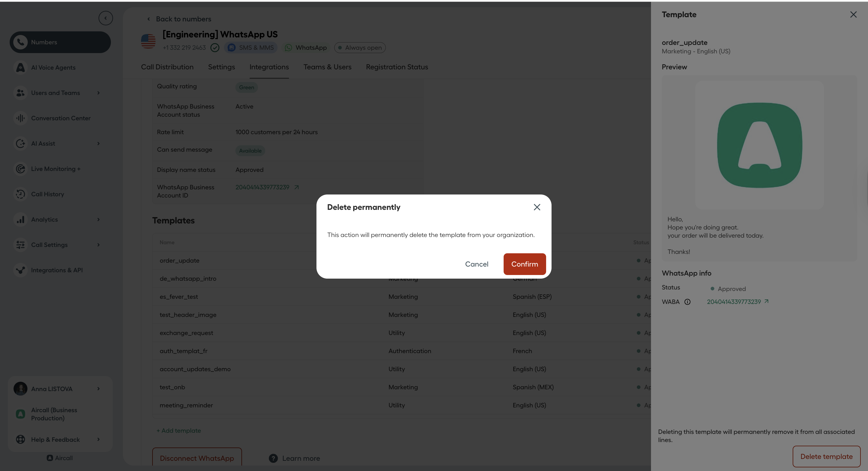Click the Conversation Center waveform icon
The width and height of the screenshot is (868, 471).
click(20, 118)
